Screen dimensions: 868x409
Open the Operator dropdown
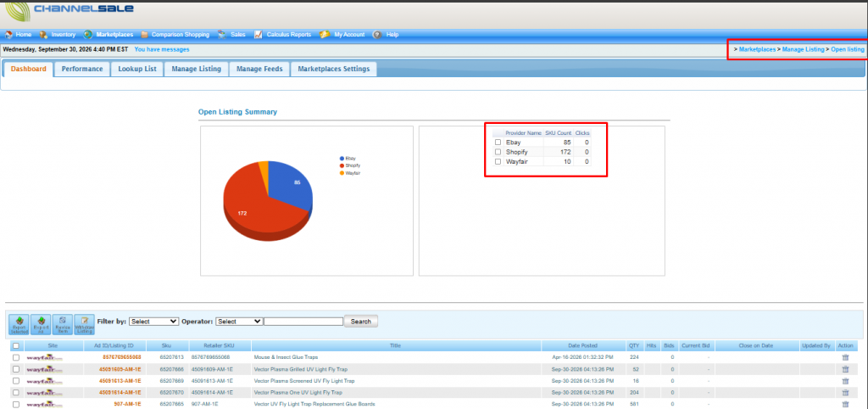(x=239, y=322)
